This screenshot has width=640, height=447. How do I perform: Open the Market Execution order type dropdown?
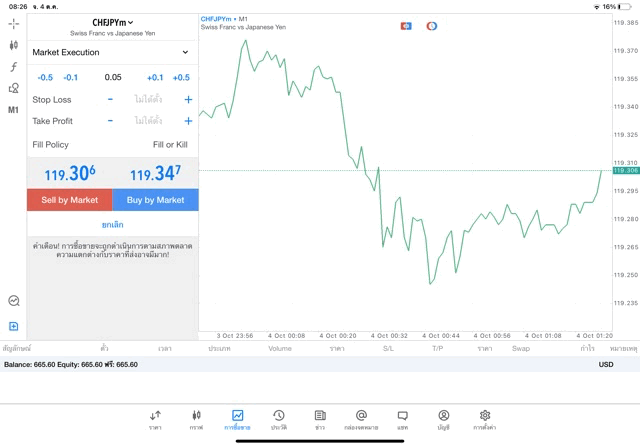click(112, 52)
